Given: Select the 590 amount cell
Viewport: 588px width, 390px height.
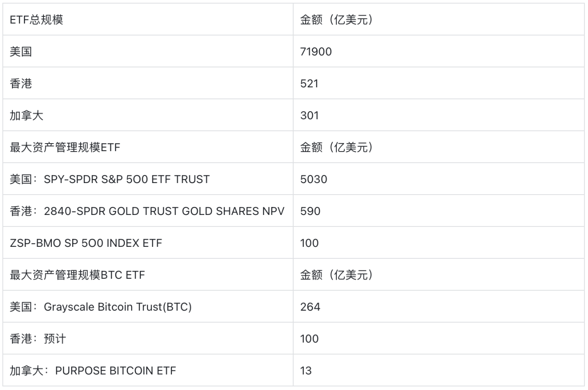Looking at the screenshot, I should click(x=310, y=211).
